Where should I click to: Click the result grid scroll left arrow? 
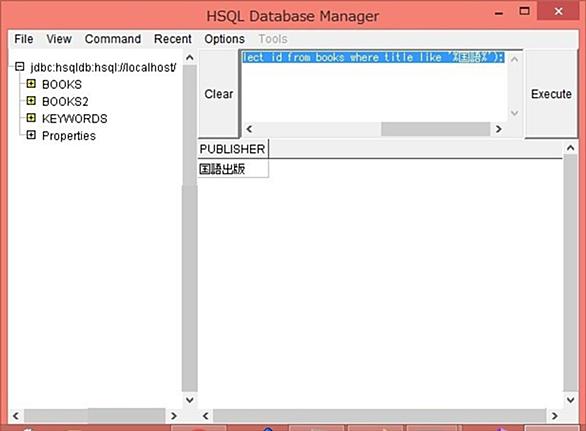(x=206, y=416)
